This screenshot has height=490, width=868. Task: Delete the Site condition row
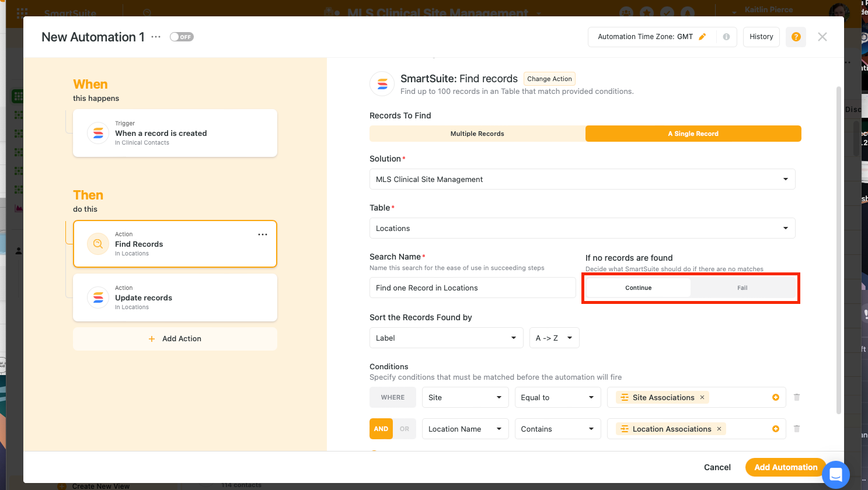click(x=797, y=397)
